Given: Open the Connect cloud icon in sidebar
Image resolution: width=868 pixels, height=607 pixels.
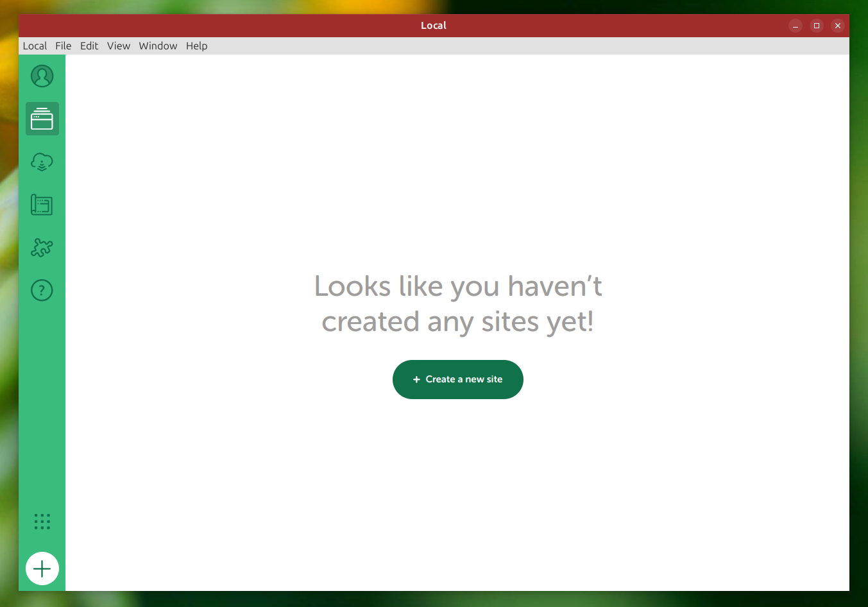Looking at the screenshot, I should [42, 162].
